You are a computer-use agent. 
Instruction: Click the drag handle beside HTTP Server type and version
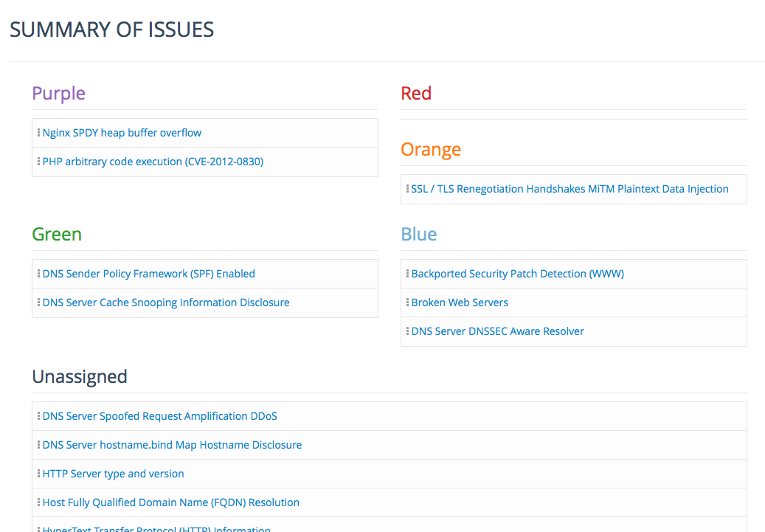[x=38, y=473]
